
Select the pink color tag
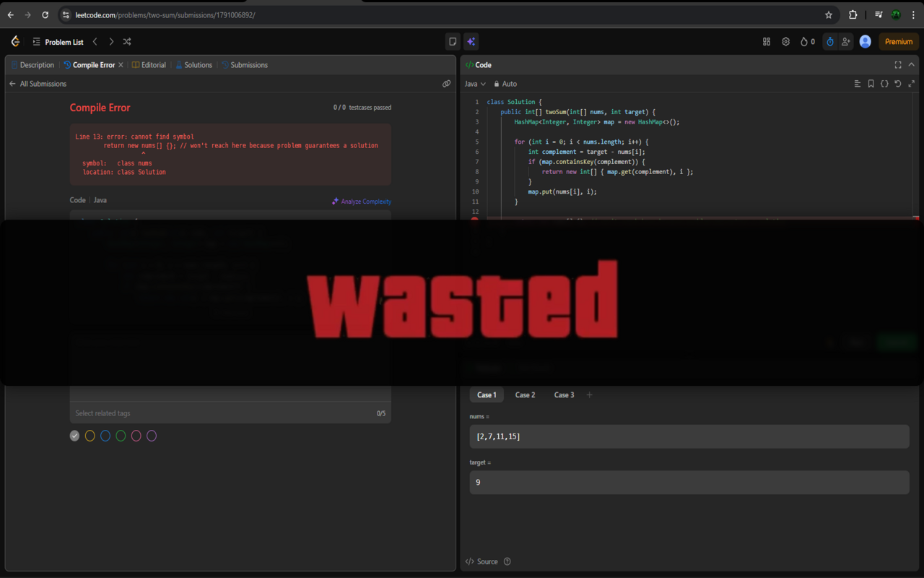click(136, 436)
